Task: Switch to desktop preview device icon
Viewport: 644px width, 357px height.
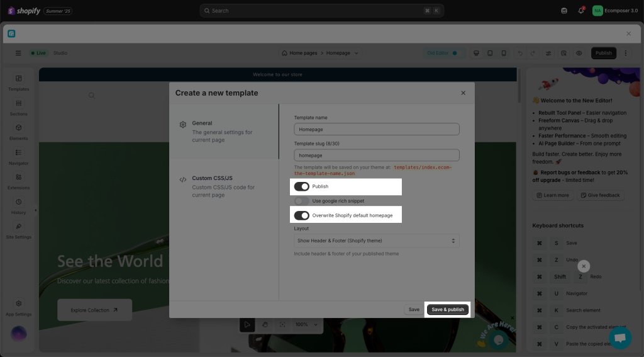Action: coord(476,53)
